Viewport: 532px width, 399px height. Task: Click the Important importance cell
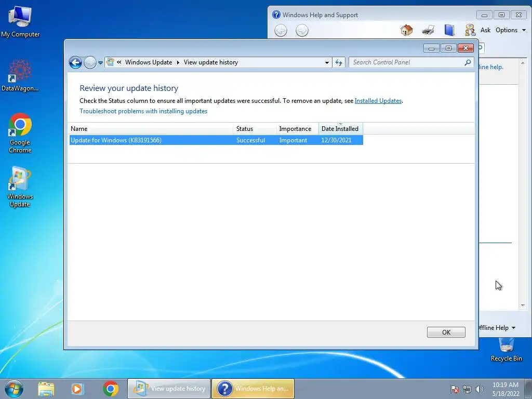click(293, 140)
